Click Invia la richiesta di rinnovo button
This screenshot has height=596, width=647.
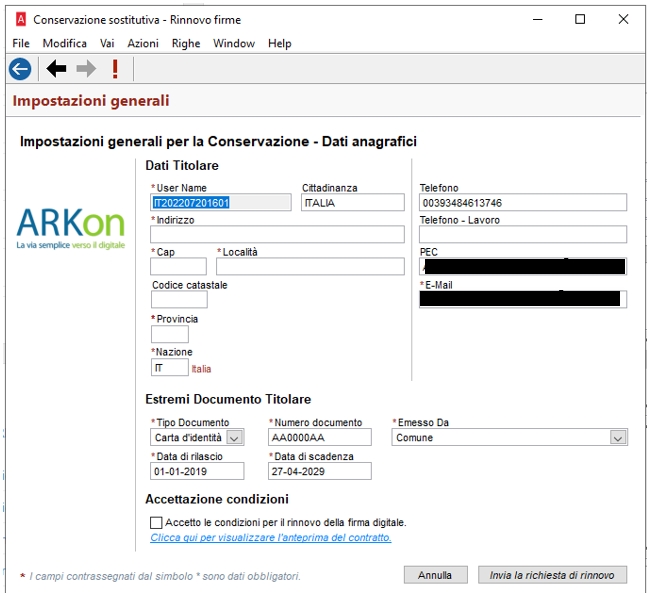pyautogui.click(x=552, y=575)
